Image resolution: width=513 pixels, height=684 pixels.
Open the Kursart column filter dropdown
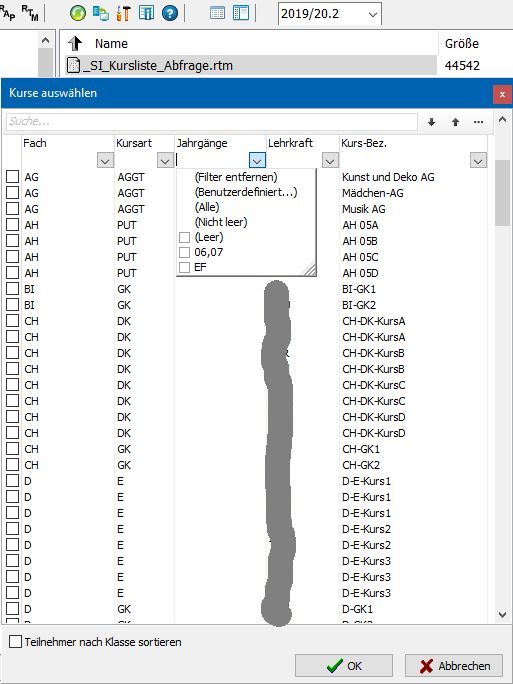pos(165,161)
